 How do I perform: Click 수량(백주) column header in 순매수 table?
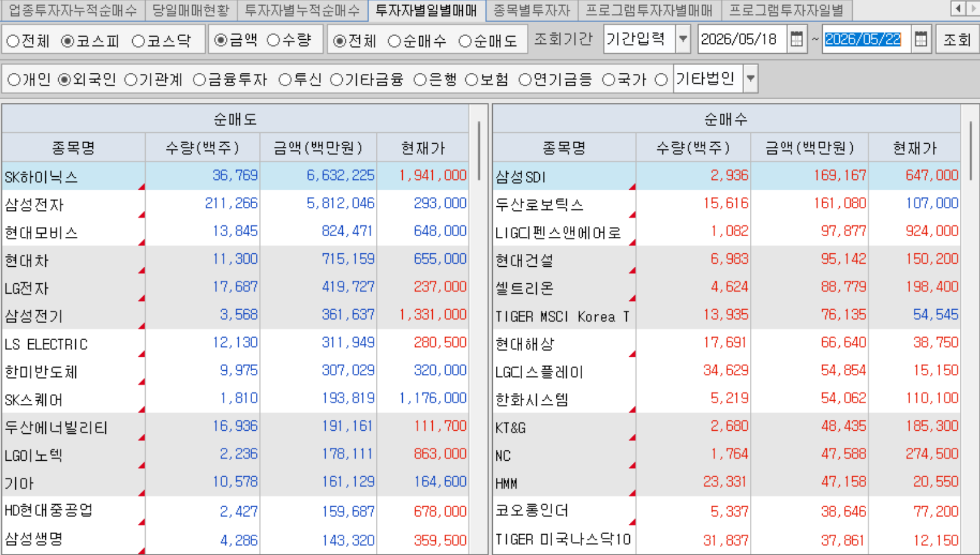[693, 147]
